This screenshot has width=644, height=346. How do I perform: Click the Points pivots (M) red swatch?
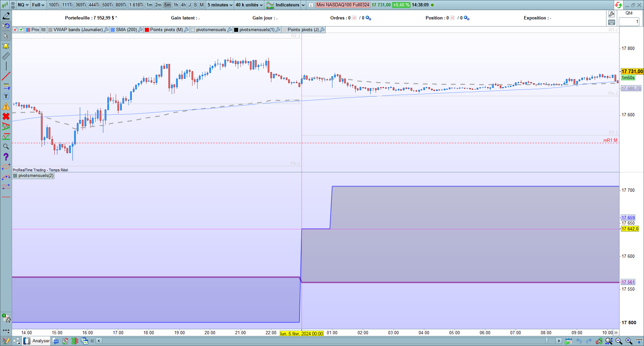147,30
